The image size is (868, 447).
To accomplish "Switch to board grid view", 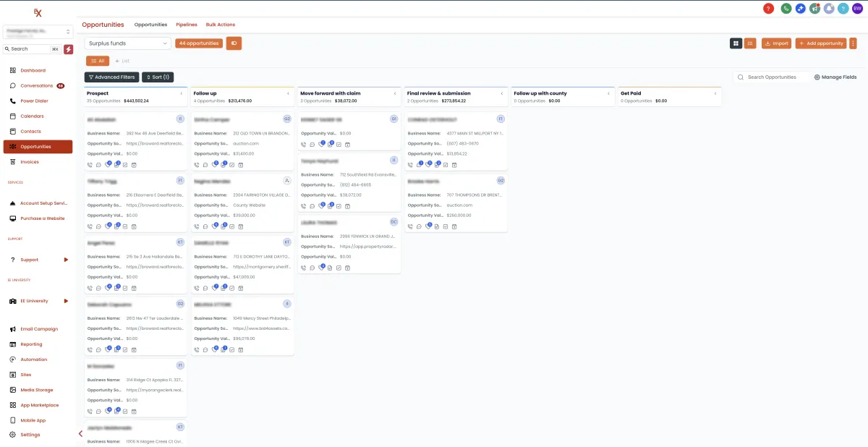I will pyautogui.click(x=736, y=43).
